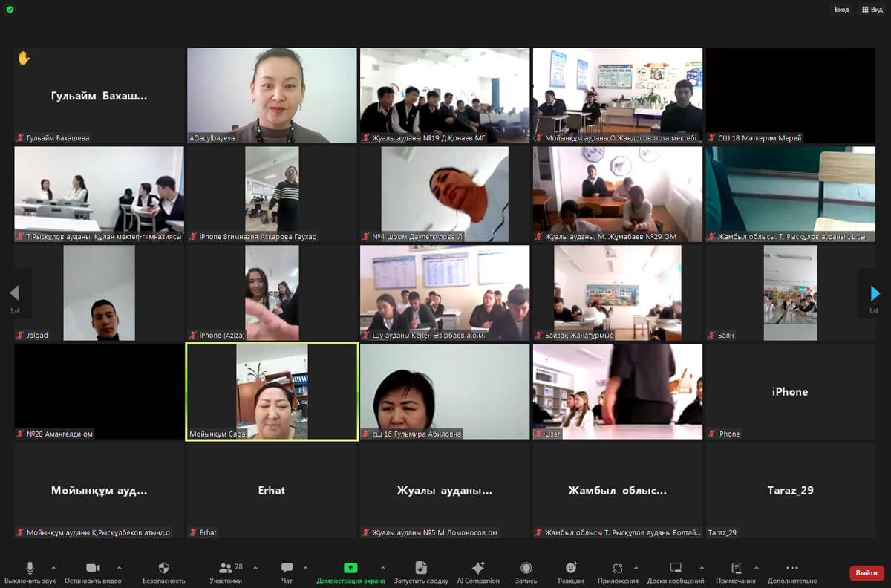Viewport: 891px width, 588px height.
Task: Open the Участники participants panel
Action: point(225,568)
